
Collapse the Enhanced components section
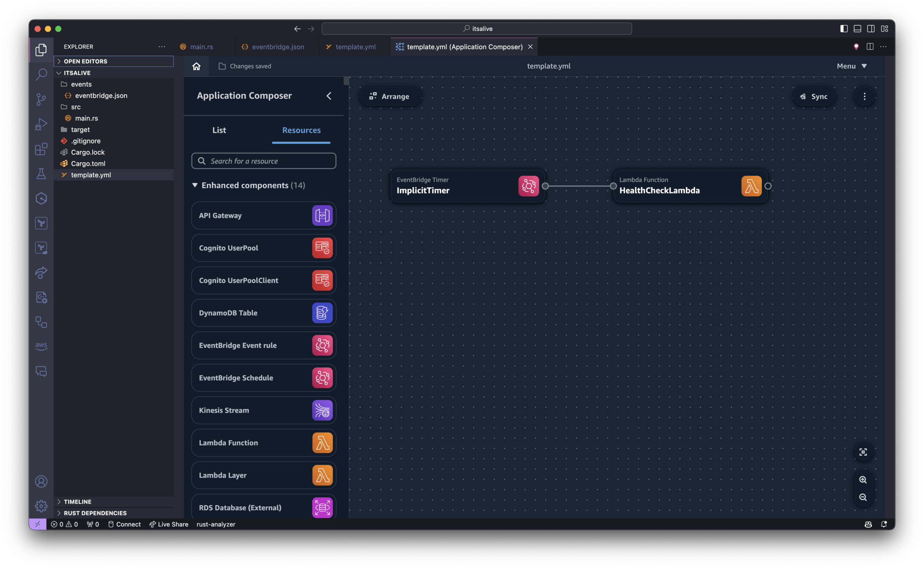[195, 185]
